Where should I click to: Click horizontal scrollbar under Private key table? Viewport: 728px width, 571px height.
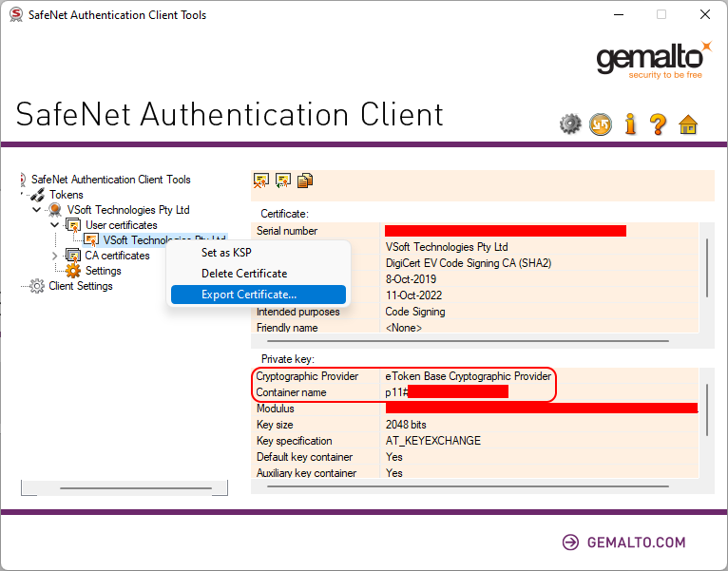click(468, 486)
